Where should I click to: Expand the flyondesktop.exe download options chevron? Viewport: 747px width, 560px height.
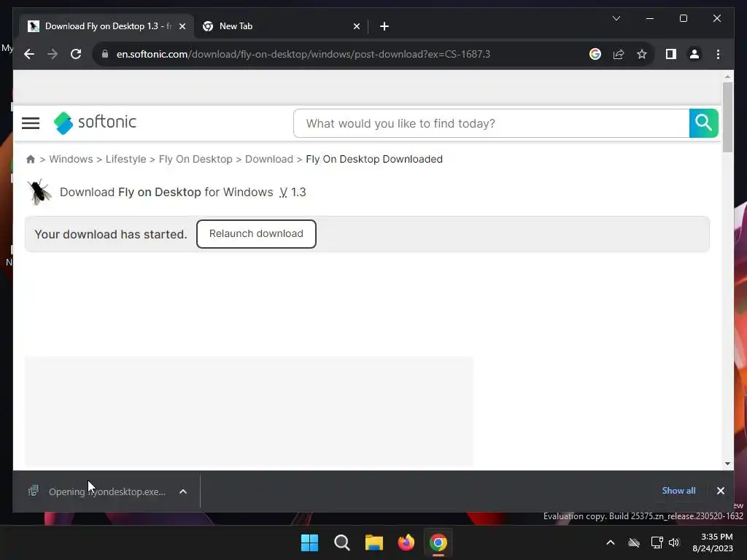[x=183, y=491]
